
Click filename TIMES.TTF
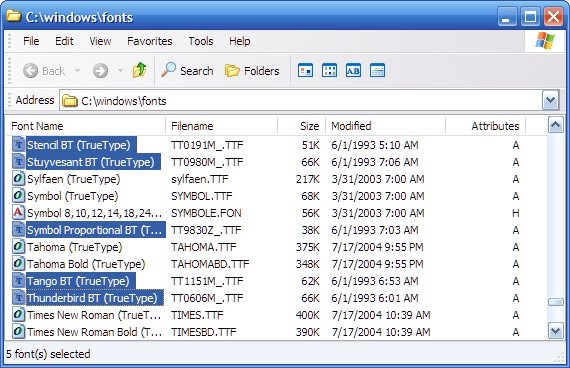point(197,315)
